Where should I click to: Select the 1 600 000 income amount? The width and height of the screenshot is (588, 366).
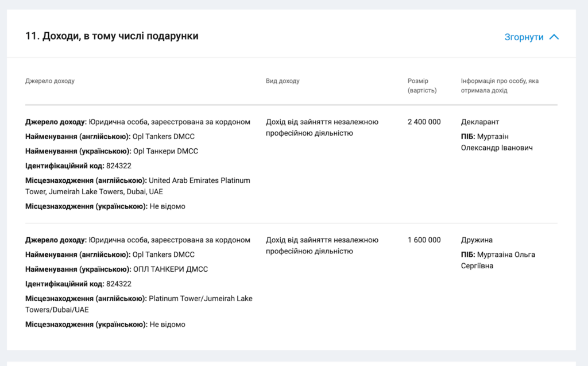tap(424, 240)
